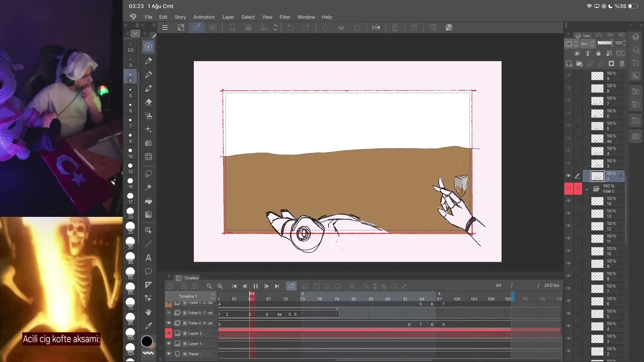Click the main black color swatch
644x362 pixels.
click(146, 342)
